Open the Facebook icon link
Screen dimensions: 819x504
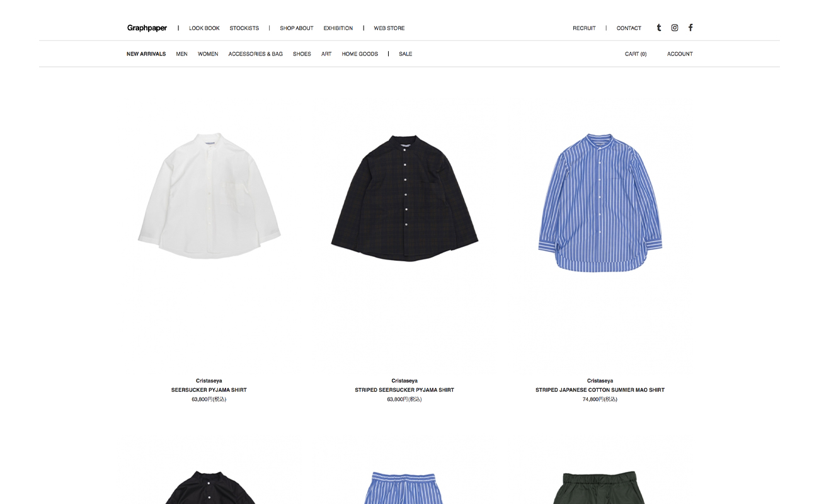pyautogui.click(x=690, y=28)
